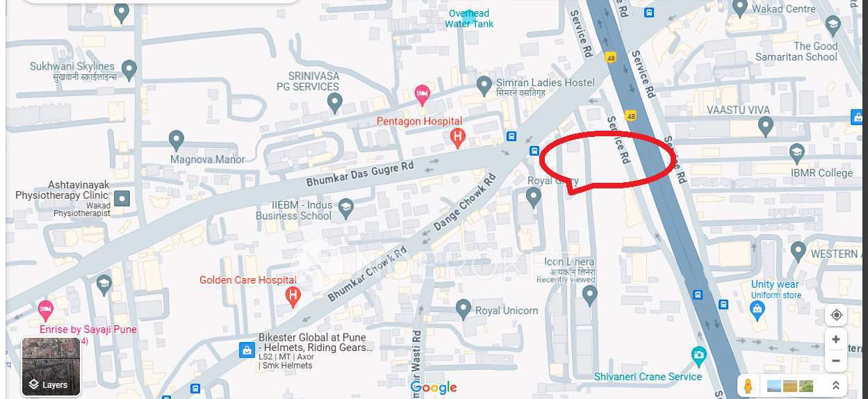
Task: Click the Pentagon Hospital marker icon
Action: click(457, 138)
